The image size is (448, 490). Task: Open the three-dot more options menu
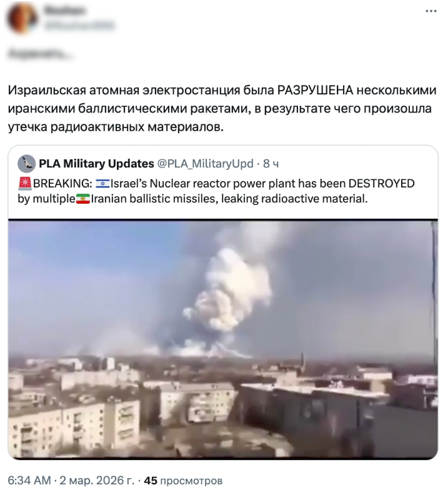[431, 11]
